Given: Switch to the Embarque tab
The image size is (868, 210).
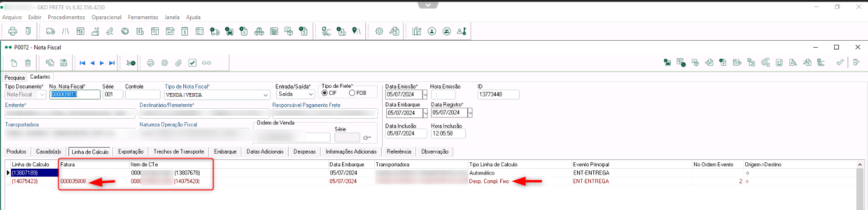Looking at the screenshot, I should pyautogui.click(x=225, y=151).
